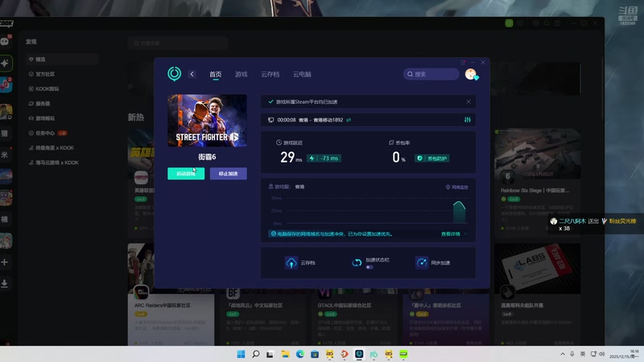Select 官方社区 in KOOK discover list
Screen dimensions: 644x362
tap(63, 74)
